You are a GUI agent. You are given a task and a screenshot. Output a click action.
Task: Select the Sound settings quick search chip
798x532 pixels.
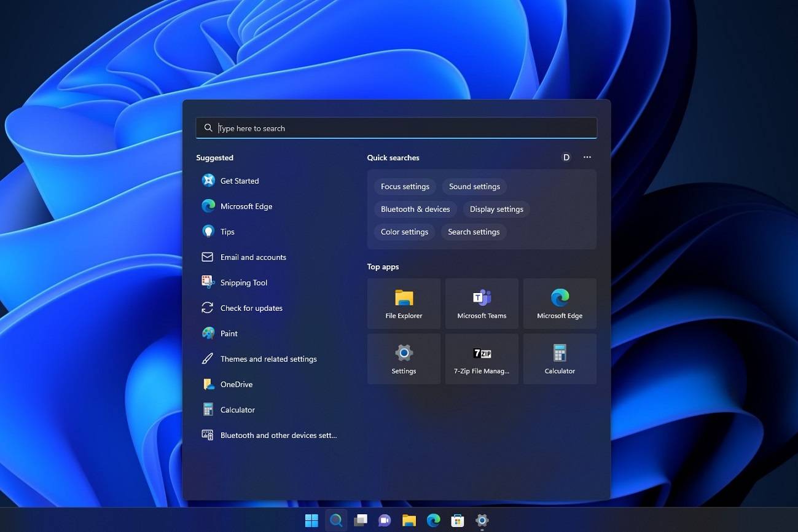(x=474, y=186)
